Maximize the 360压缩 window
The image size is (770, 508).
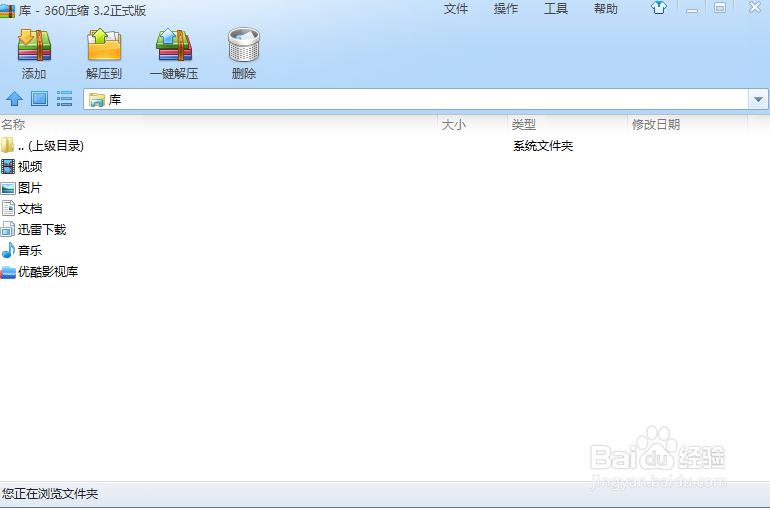click(720, 8)
